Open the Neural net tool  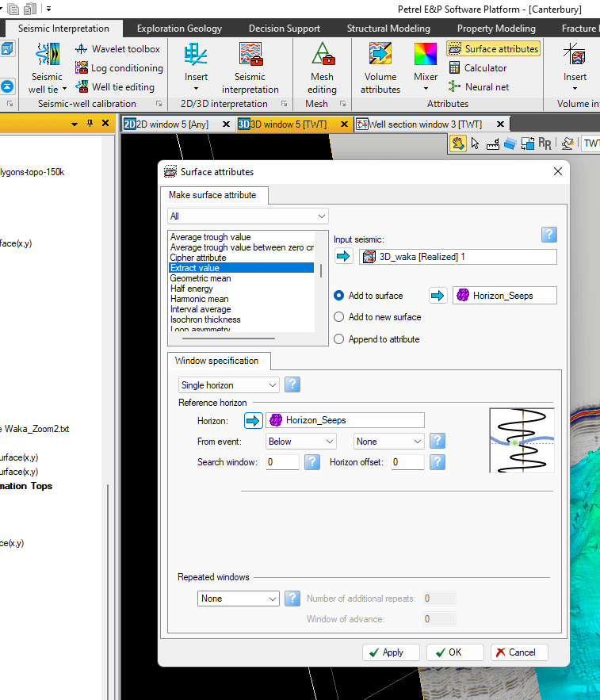pyautogui.click(x=480, y=87)
